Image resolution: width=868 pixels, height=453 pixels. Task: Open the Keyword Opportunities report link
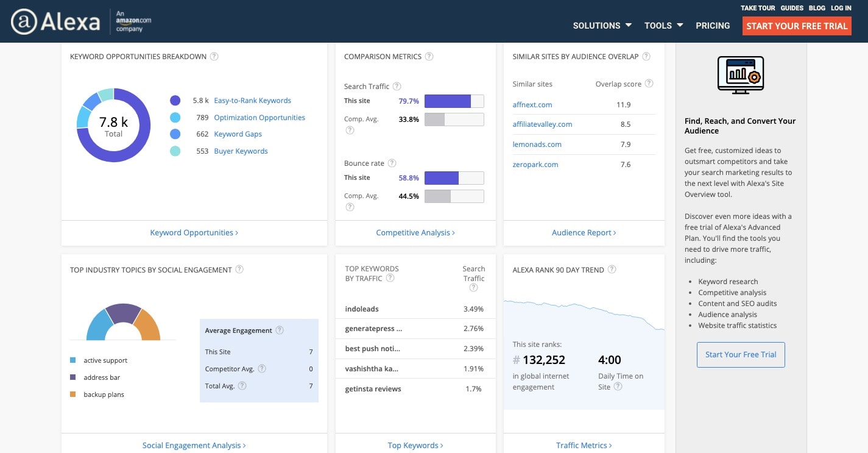point(194,232)
